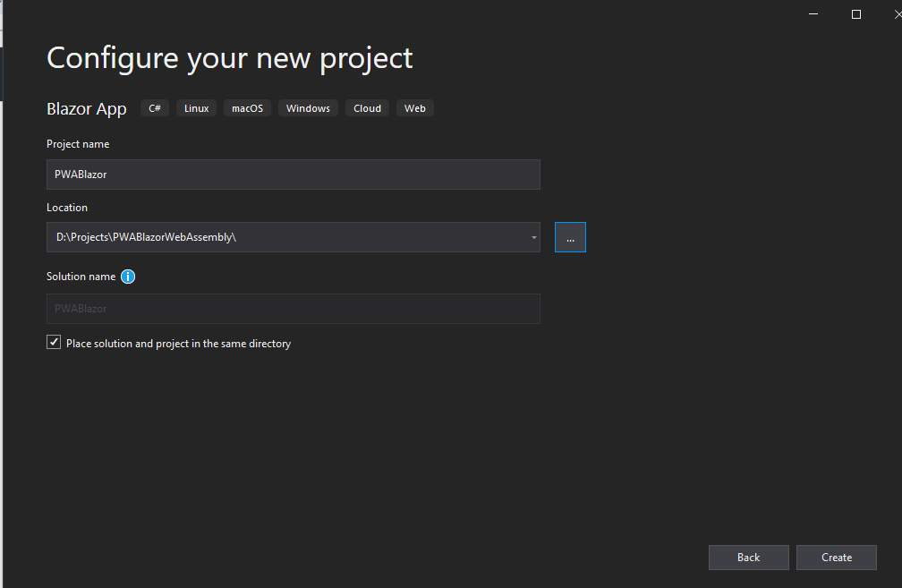Image resolution: width=902 pixels, height=588 pixels.
Task: Click the Blazor App template label
Action: (87, 108)
